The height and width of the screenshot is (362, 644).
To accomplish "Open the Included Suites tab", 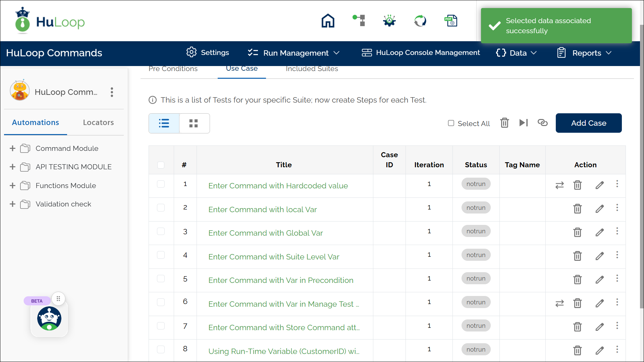I will [312, 69].
